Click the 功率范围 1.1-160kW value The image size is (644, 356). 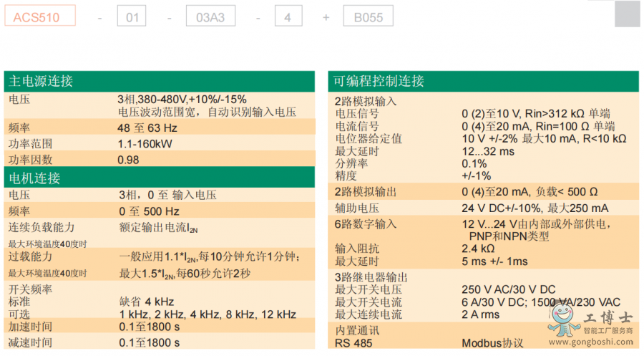tap(145, 144)
